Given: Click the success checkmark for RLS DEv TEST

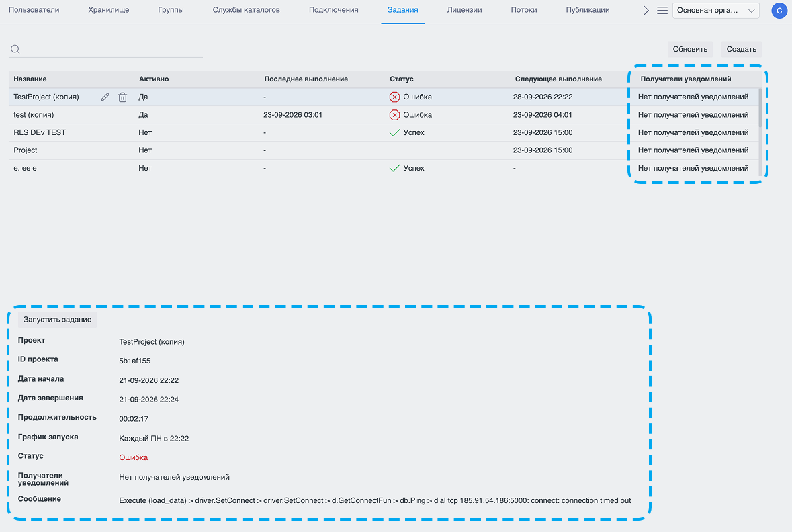Looking at the screenshot, I should click(394, 132).
